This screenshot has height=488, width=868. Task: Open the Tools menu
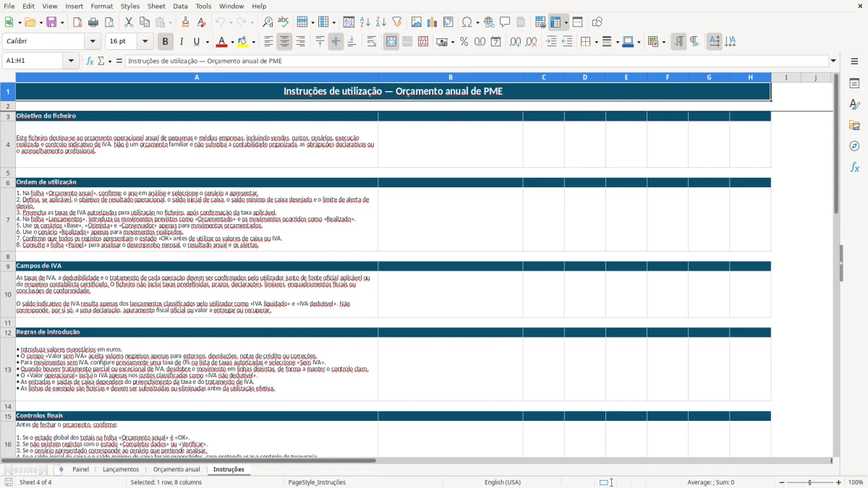pos(203,6)
